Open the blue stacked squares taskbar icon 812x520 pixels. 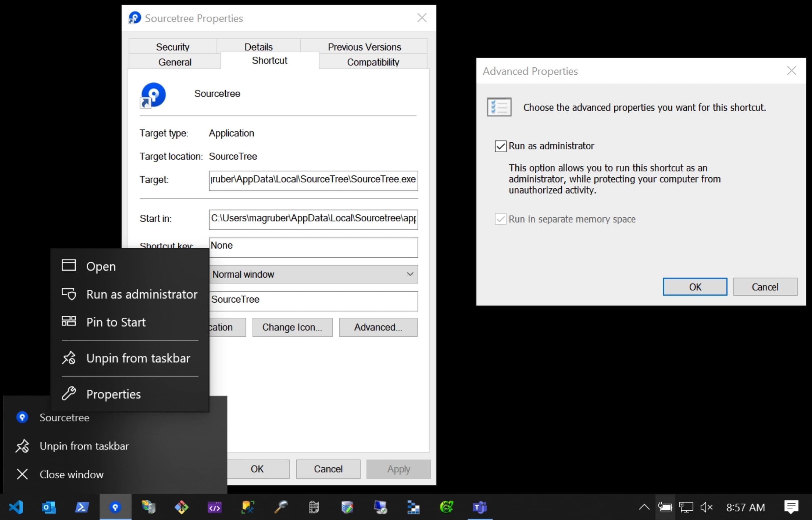[413, 507]
